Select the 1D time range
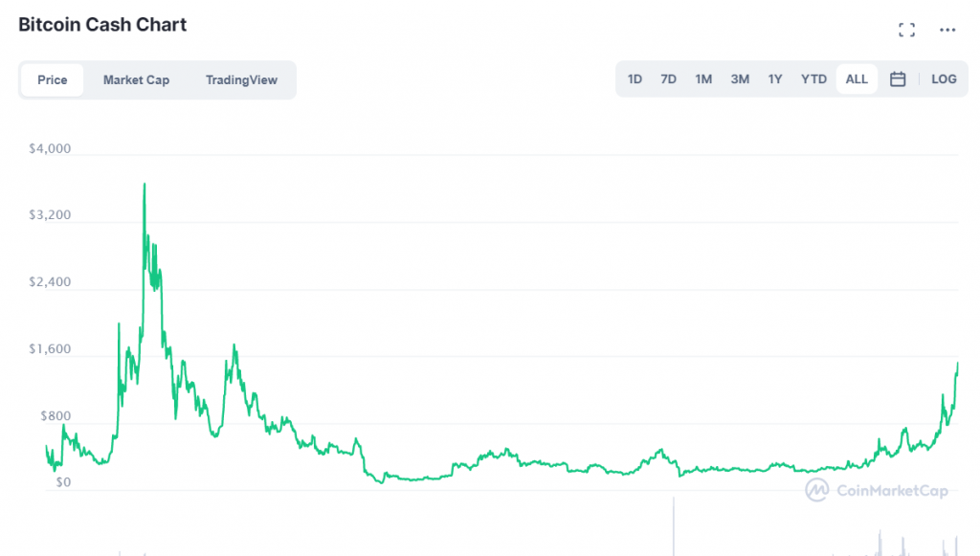 [635, 78]
